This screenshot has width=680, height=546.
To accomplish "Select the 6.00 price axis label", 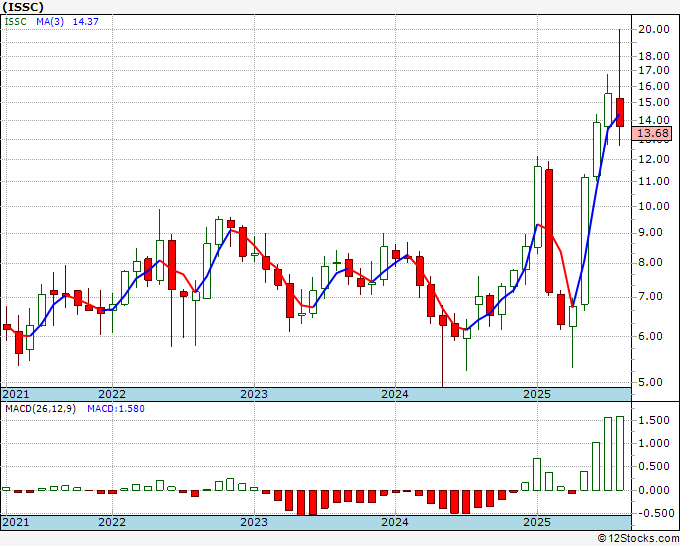I will point(650,336).
